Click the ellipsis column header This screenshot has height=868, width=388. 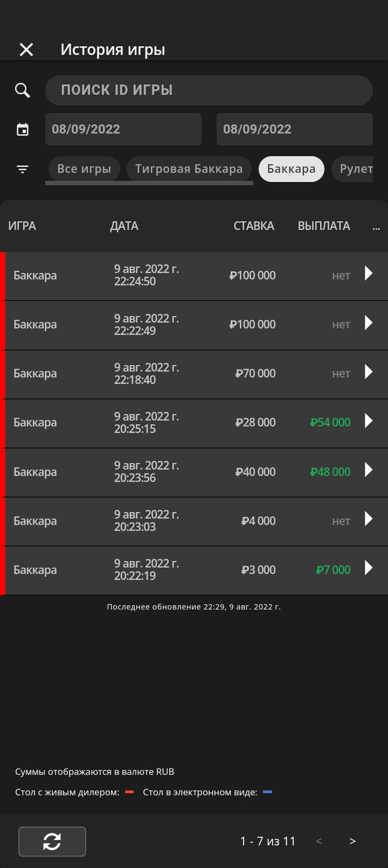[376, 227]
